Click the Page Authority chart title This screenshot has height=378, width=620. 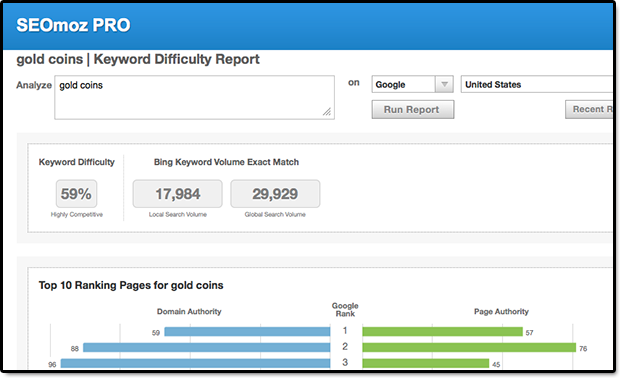[x=501, y=312]
